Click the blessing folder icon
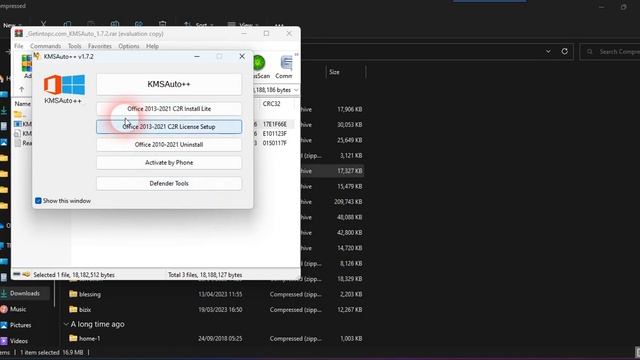Image resolution: width=640 pixels, height=360 pixels. pos(73,294)
